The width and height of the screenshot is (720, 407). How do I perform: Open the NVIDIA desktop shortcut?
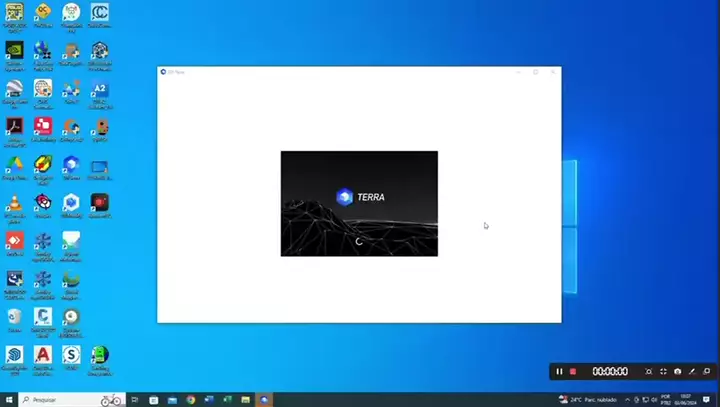pyautogui.click(x=14, y=50)
